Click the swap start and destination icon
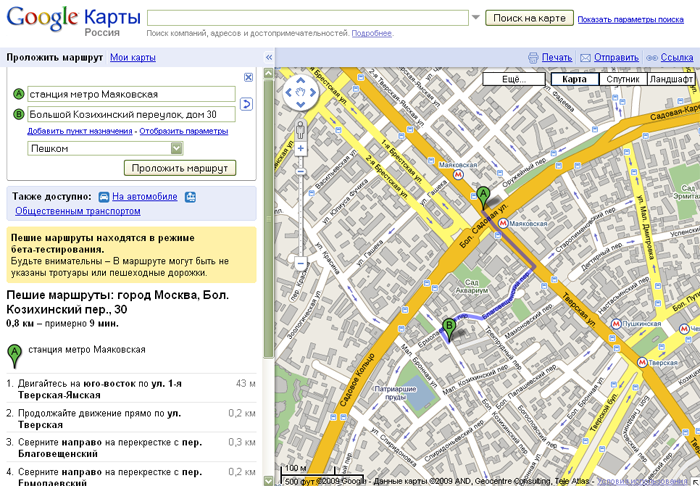Viewport: 700px width, 486px height. [246, 104]
